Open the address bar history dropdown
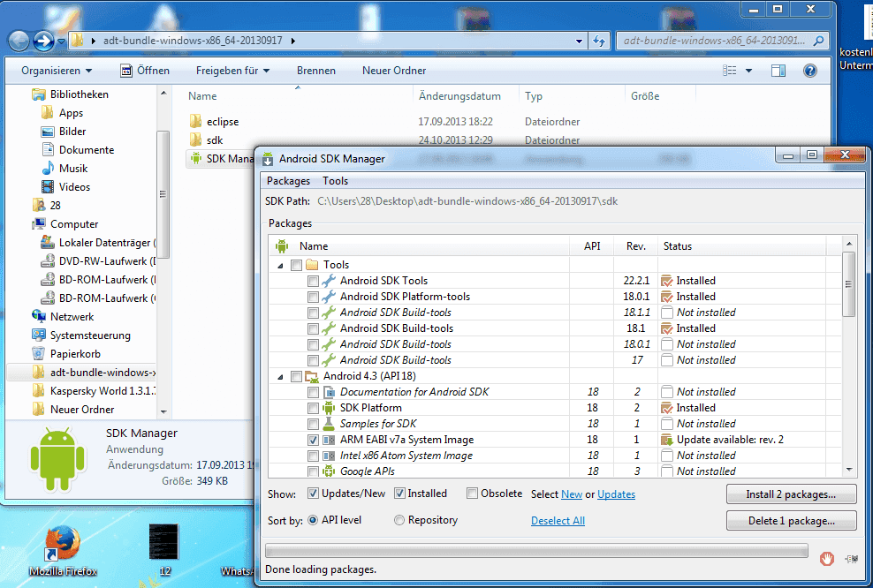 579,41
